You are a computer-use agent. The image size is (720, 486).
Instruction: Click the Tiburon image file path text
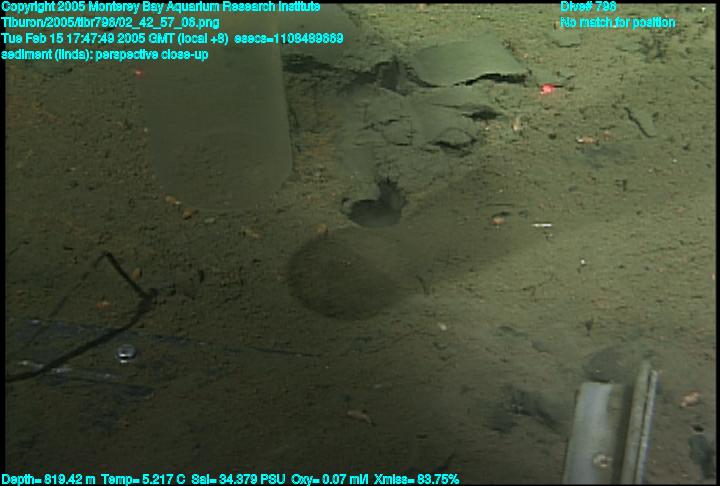click(112, 22)
